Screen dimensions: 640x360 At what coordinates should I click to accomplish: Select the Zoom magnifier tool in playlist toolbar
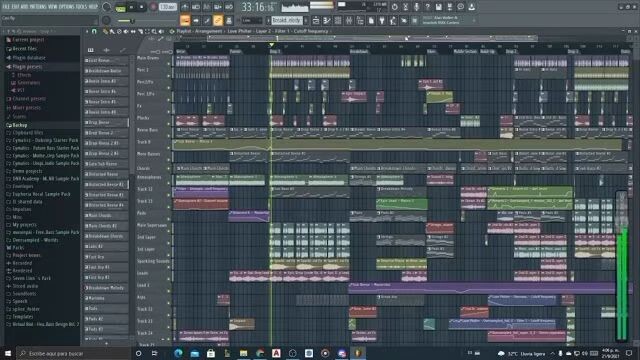click(154, 31)
